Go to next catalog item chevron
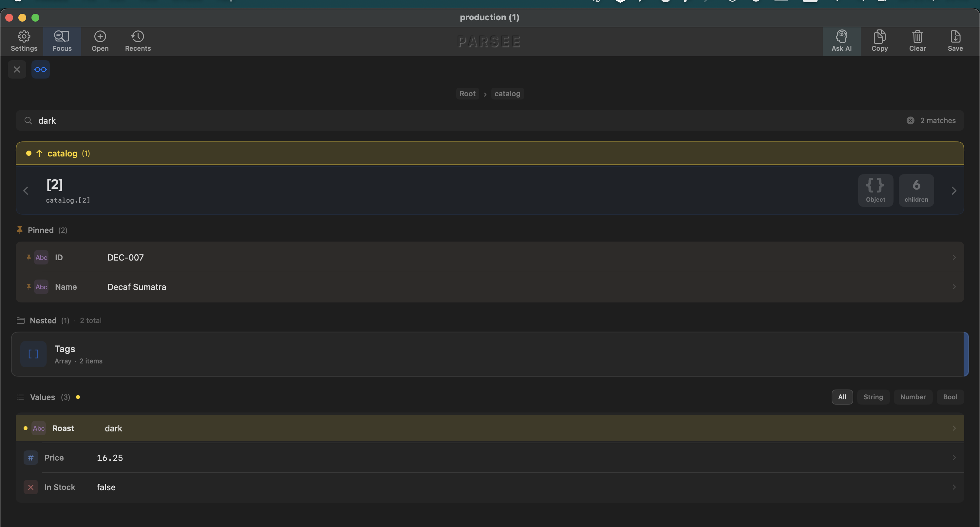Image resolution: width=980 pixels, height=527 pixels. point(954,191)
